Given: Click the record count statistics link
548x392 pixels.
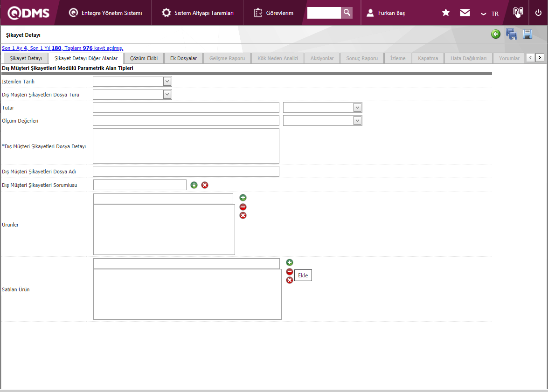Looking at the screenshot, I should coord(62,48).
